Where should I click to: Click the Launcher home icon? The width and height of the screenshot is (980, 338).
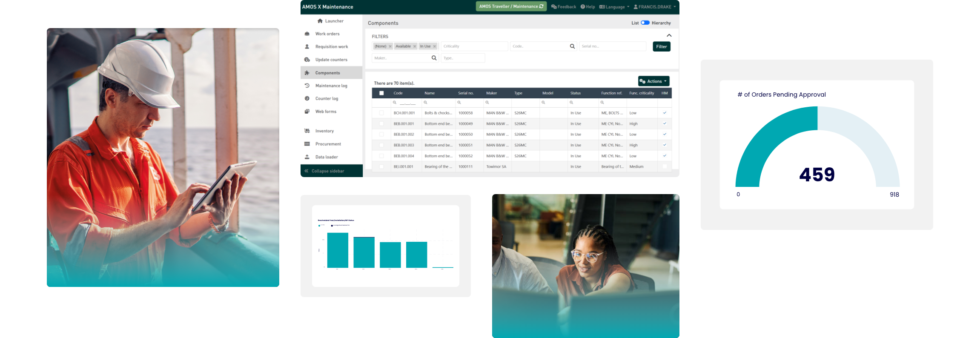(320, 21)
